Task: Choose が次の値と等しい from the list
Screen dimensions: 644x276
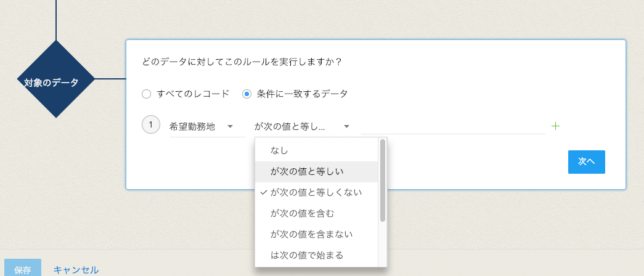Action: [316, 172]
